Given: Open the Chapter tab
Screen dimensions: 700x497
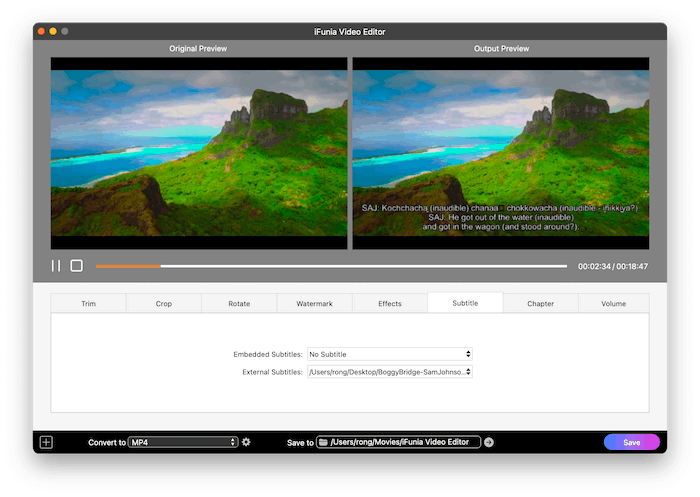Looking at the screenshot, I should tap(540, 303).
